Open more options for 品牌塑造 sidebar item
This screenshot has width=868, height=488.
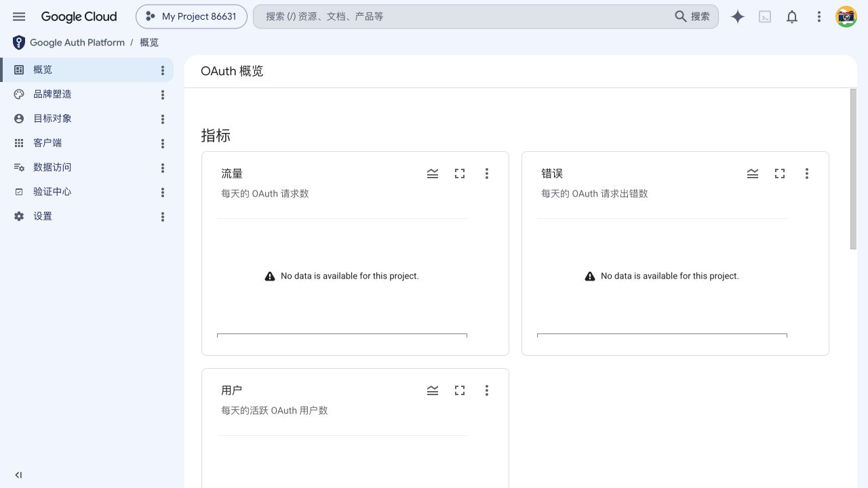click(163, 95)
